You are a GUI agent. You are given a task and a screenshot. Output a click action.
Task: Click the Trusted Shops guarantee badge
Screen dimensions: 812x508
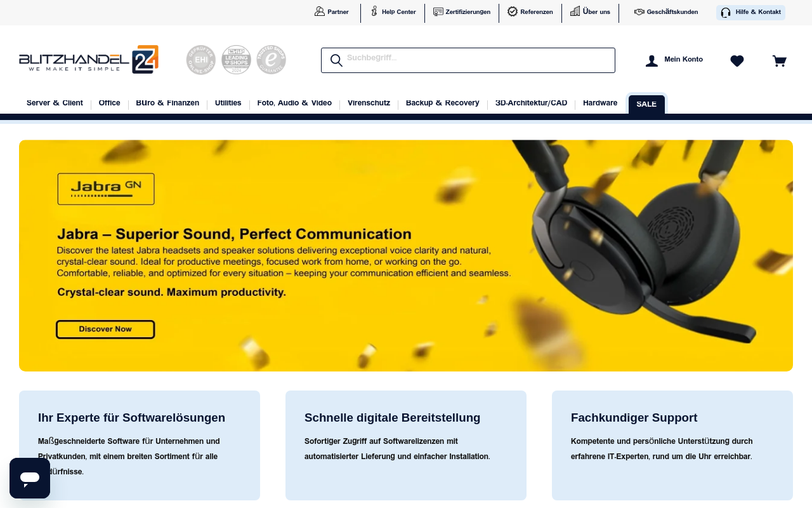pos(271,60)
